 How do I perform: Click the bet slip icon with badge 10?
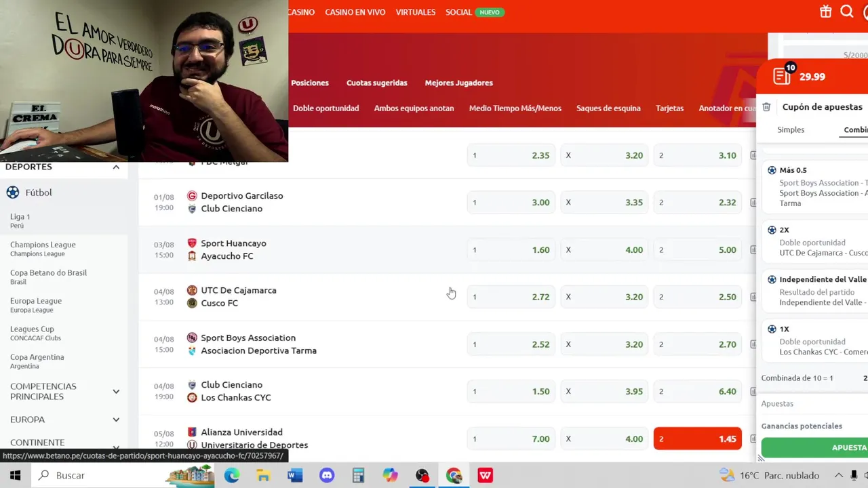783,75
